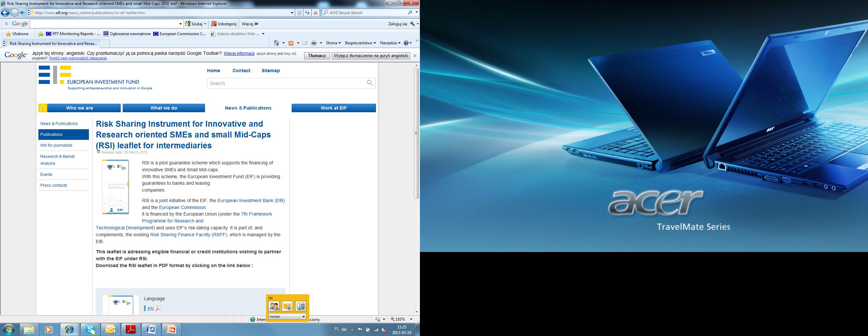Viewport: 868px width, 336px height.
Task: Open the Windows Start orb
Action: [8, 329]
